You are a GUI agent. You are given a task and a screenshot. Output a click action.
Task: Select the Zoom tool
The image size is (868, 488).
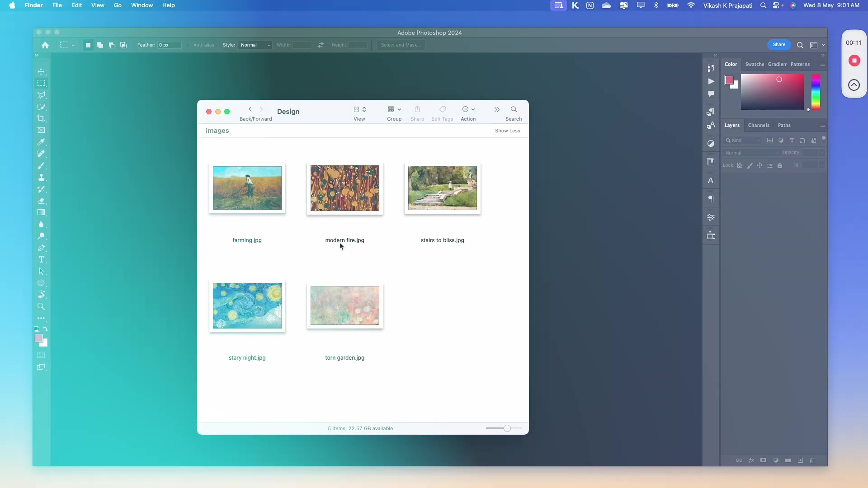point(42,307)
